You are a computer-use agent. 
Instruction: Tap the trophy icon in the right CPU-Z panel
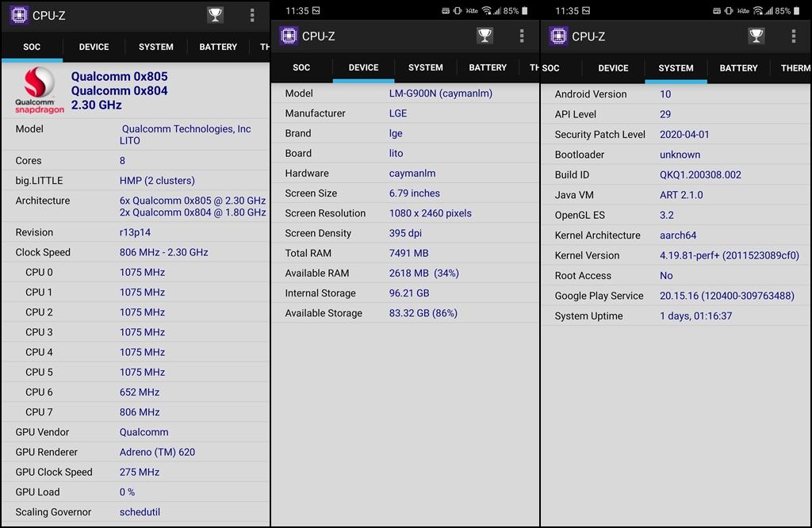point(756,36)
